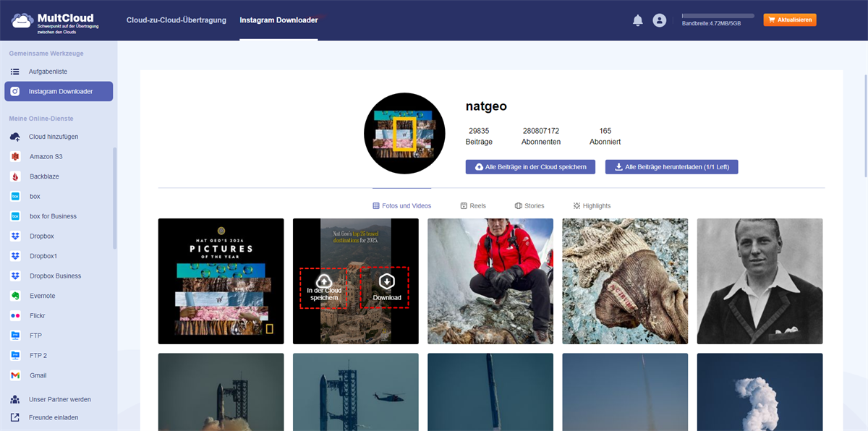Click the MultCloud logo
This screenshot has height=431, width=868.
[x=55, y=21]
